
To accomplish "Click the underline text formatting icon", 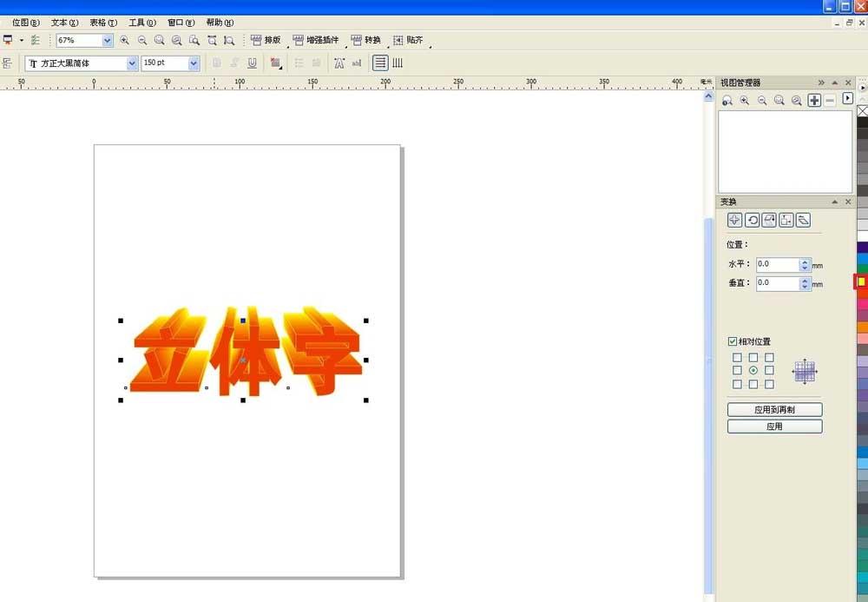I will [x=252, y=63].
